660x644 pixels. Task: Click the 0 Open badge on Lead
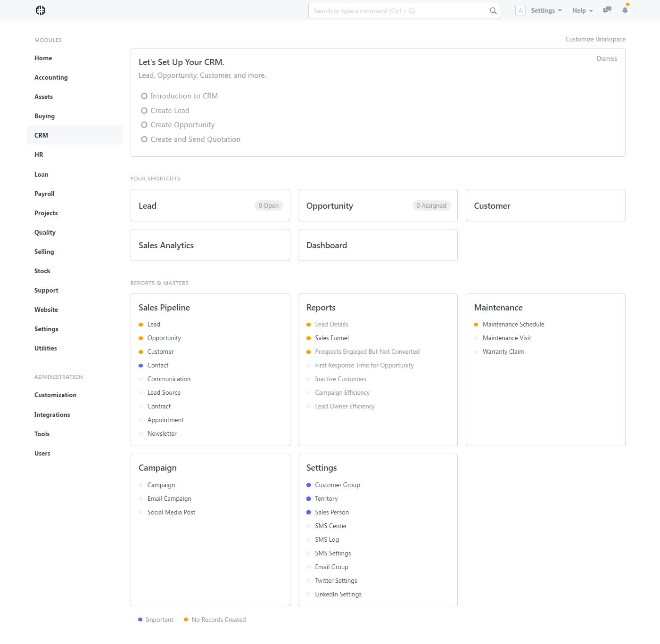[x=268, y=205]
